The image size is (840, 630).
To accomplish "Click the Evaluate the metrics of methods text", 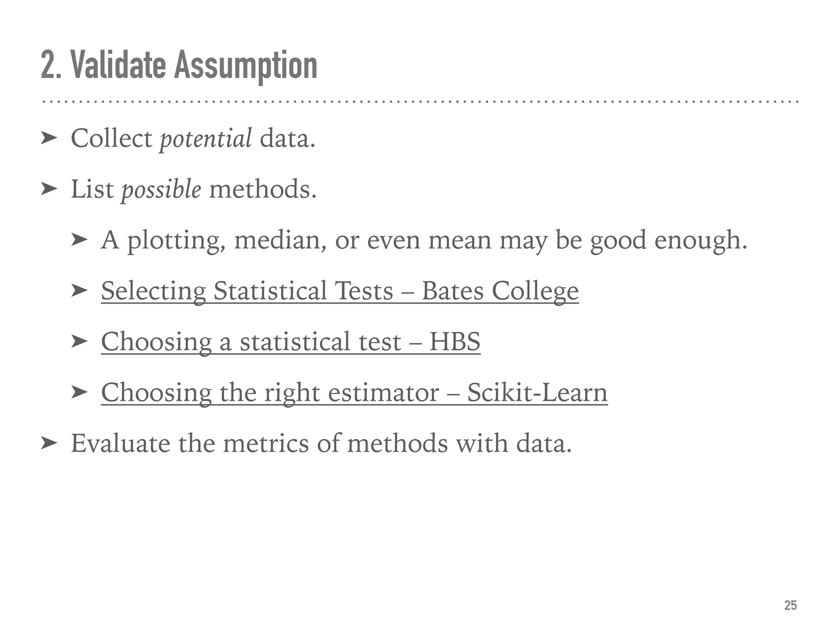I will [321, 443].
